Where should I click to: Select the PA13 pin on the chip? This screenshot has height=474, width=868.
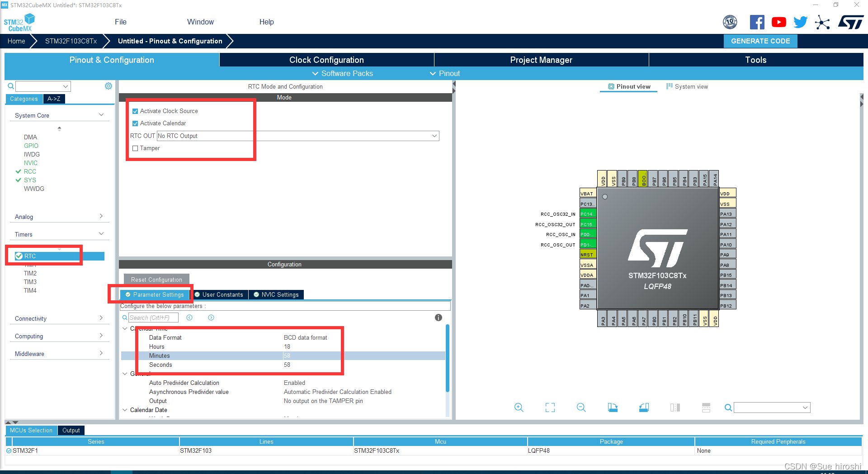(x=728, y=214)
